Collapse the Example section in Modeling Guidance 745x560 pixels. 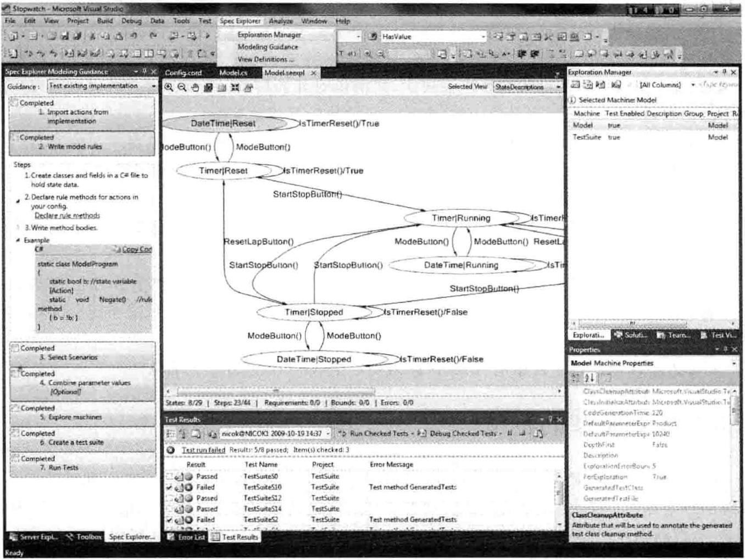[x=18, y=240]
